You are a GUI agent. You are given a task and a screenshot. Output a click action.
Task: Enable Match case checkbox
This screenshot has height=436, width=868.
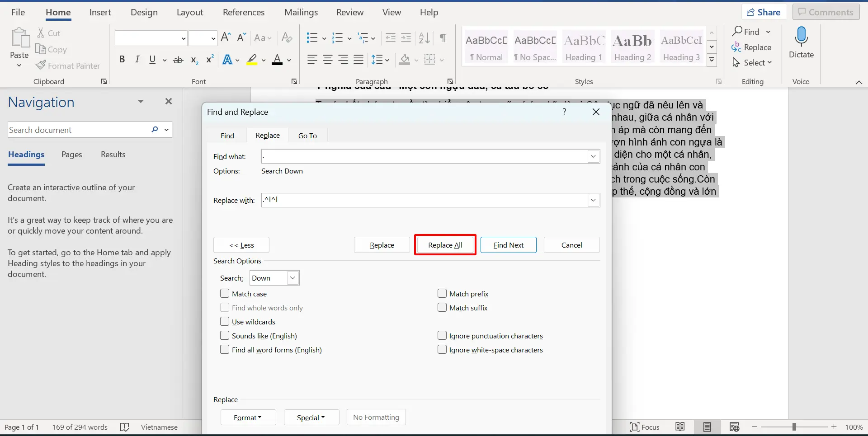(225, 293)
